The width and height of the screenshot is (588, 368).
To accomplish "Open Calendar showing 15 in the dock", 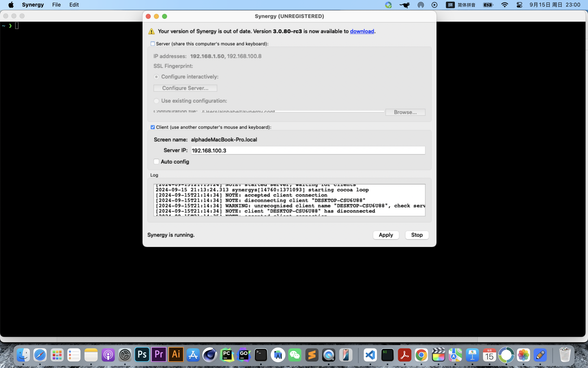I will [x=489, y=355].
